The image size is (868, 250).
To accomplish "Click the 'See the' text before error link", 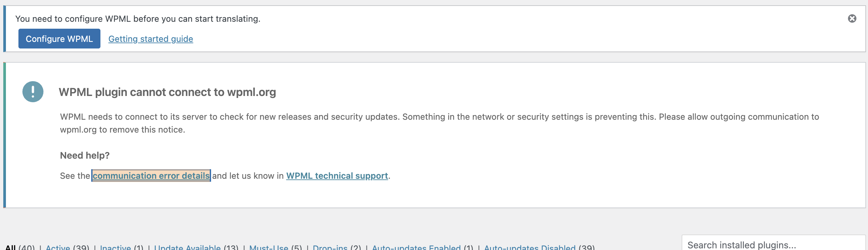I will (x=75, y=175).
